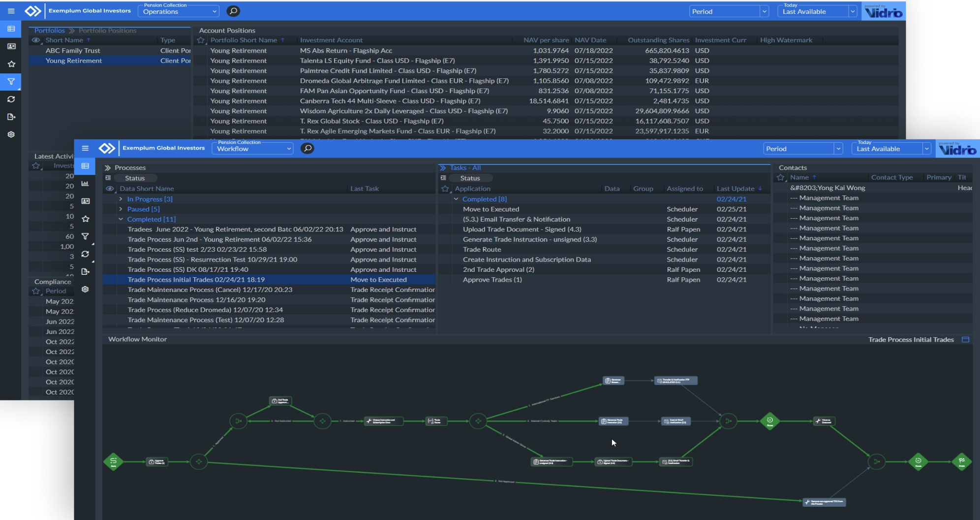Click grouping icon beside Processes Status chip
Viewport: 980px width, 520px height.
108,178
